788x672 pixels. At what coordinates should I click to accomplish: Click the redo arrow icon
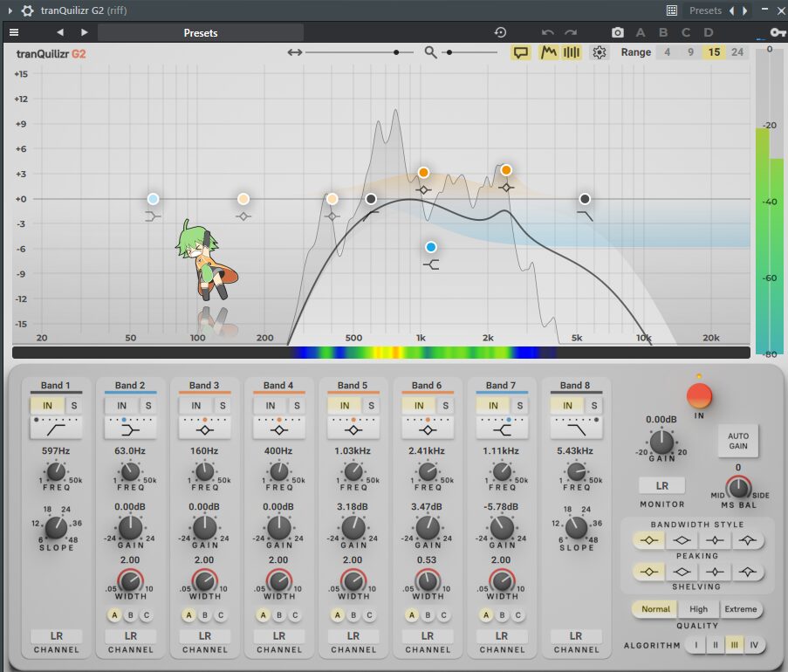click(571, 32)
